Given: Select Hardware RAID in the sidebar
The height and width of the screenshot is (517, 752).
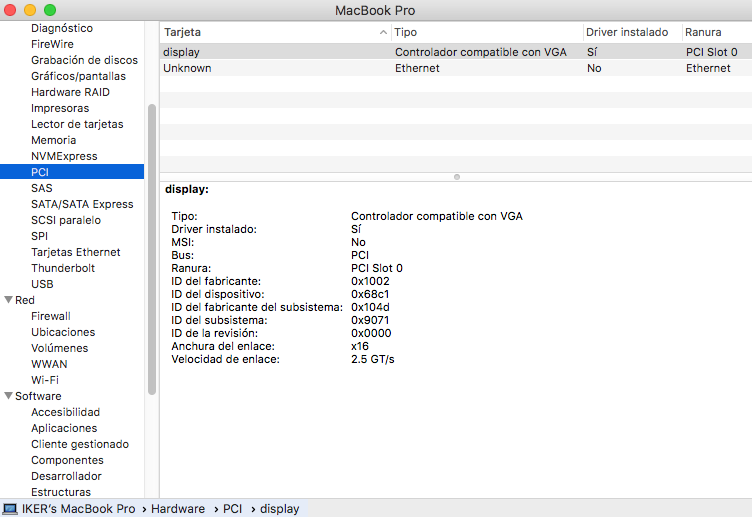Looking at the screenshot, I should [x=70, y=92].
